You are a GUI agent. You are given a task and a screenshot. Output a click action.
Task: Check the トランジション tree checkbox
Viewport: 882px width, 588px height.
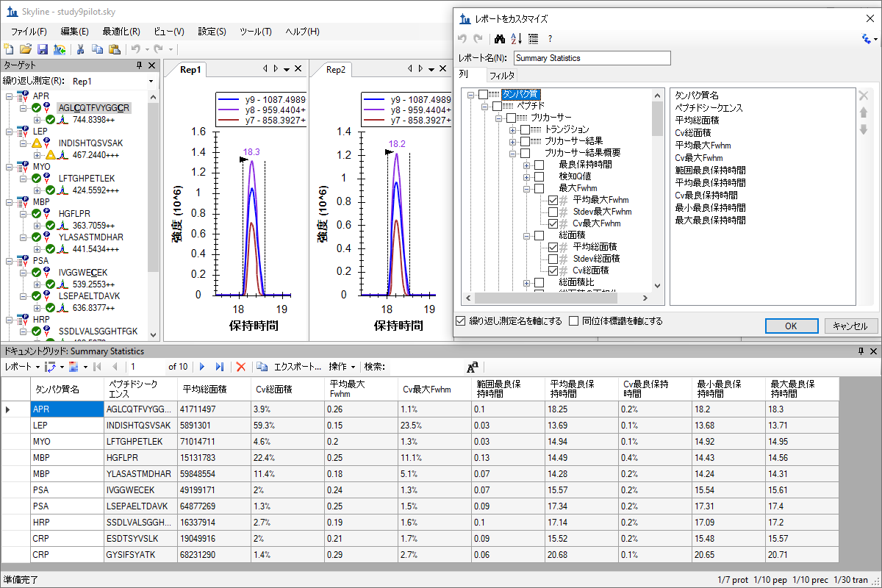[525, 129]
